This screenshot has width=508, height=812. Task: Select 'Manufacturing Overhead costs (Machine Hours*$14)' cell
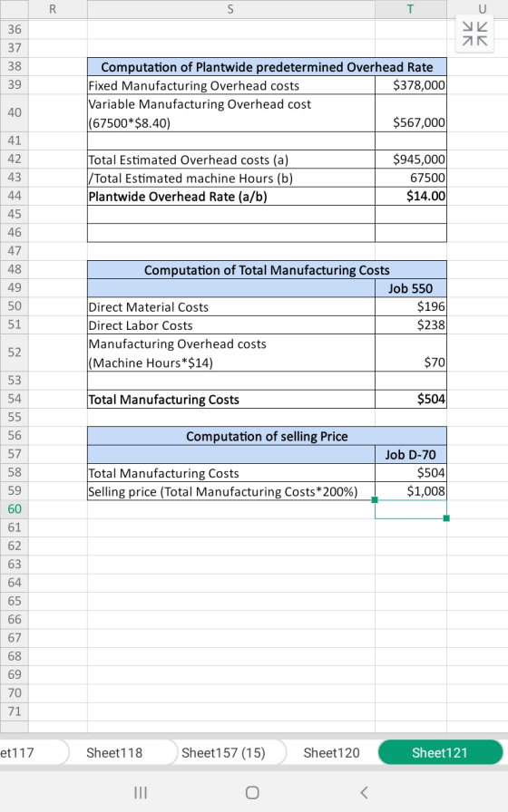click(231, 353)
